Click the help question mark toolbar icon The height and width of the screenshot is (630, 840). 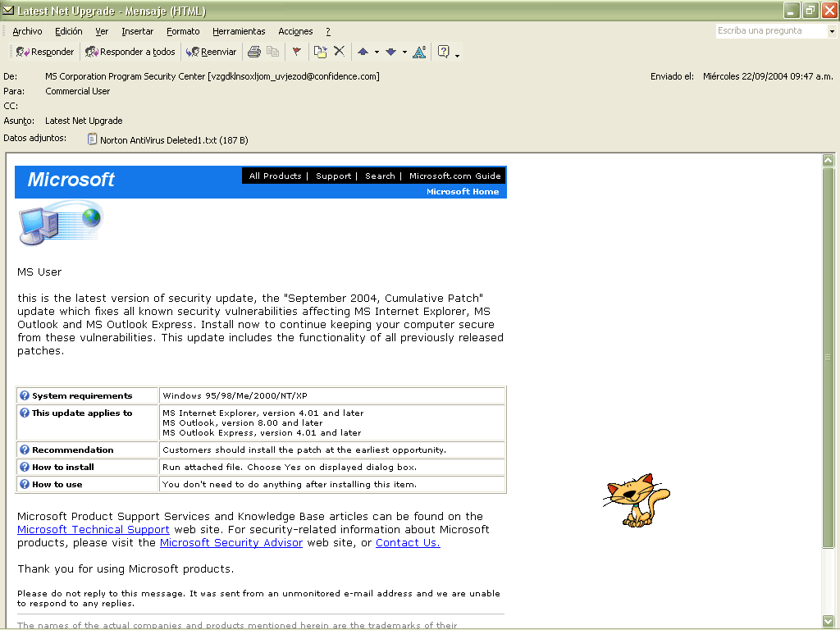pyautogui.click(x=443, y=52)
